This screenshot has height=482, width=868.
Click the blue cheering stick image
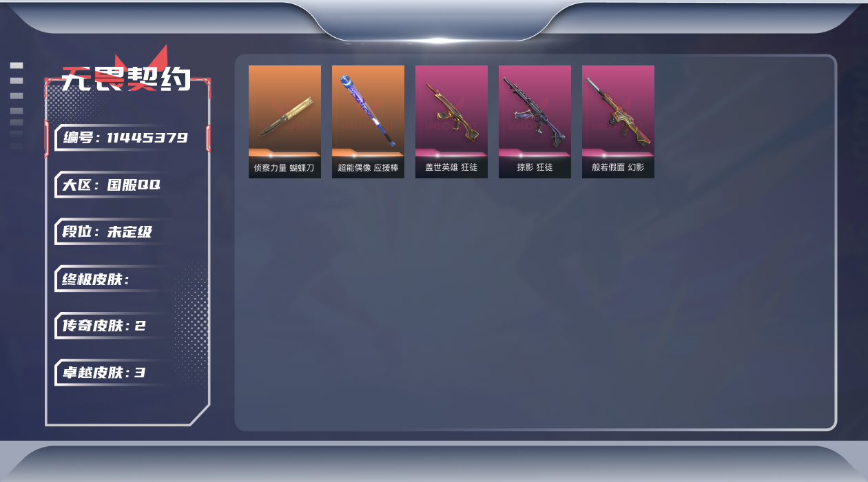pyautogui.click(x=367, y=110)
